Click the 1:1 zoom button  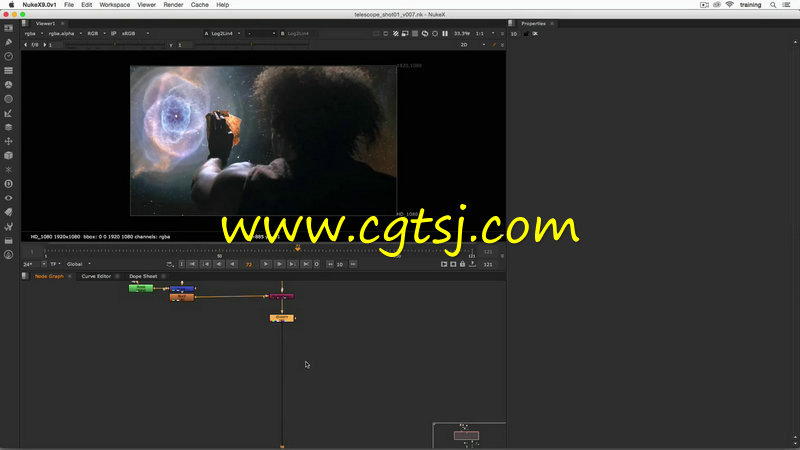click(480, 34)
